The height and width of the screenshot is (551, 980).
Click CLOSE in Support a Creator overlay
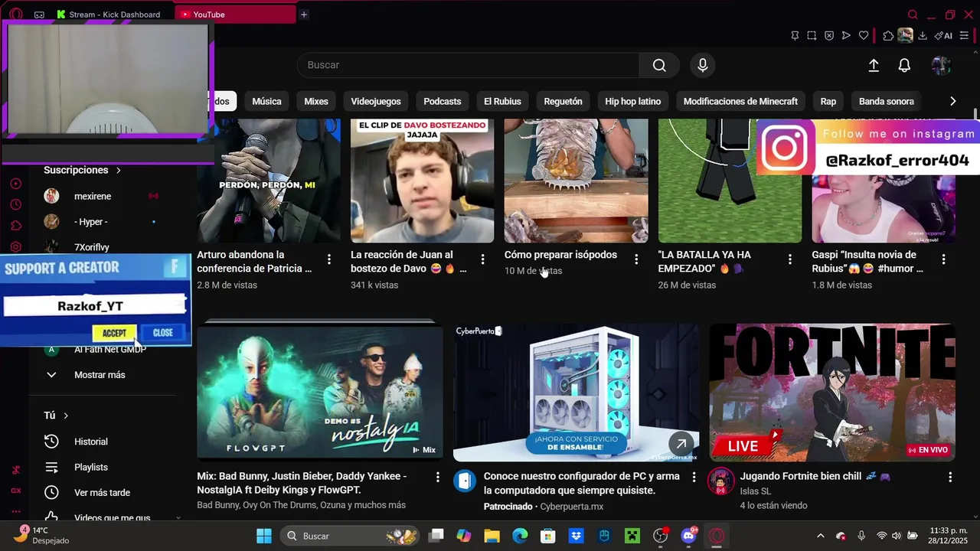[163, 333]
